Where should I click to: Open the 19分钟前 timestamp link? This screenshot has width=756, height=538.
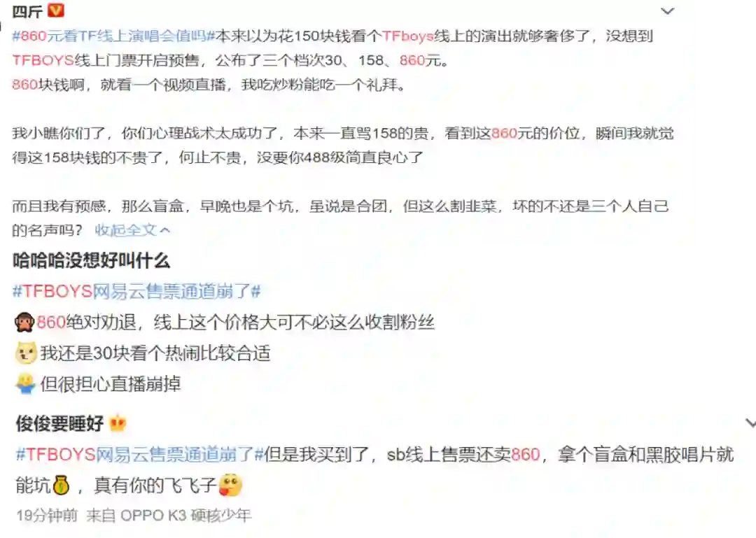pyautogui.click(x=47, y=516)
